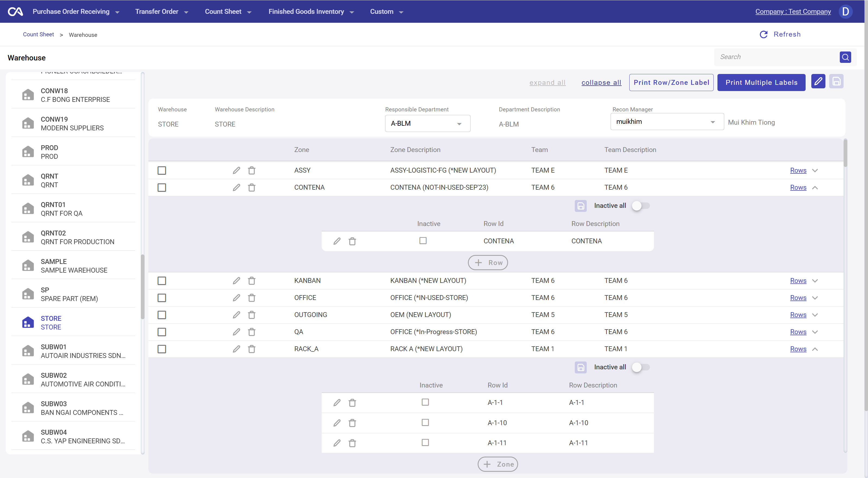Click the app logo in navigation bar
Image resolution: width=868 pixels, height=478 pixels.
coord(15,11)
